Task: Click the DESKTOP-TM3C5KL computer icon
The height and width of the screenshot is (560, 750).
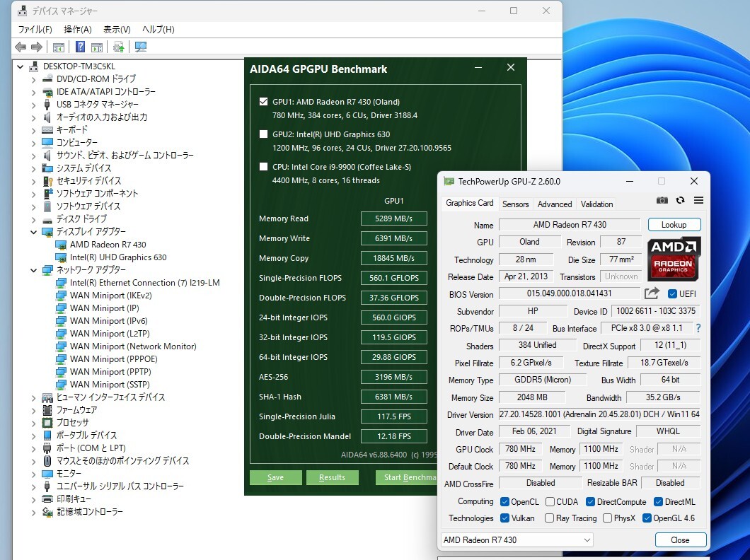Action: [x=34, y=66]
